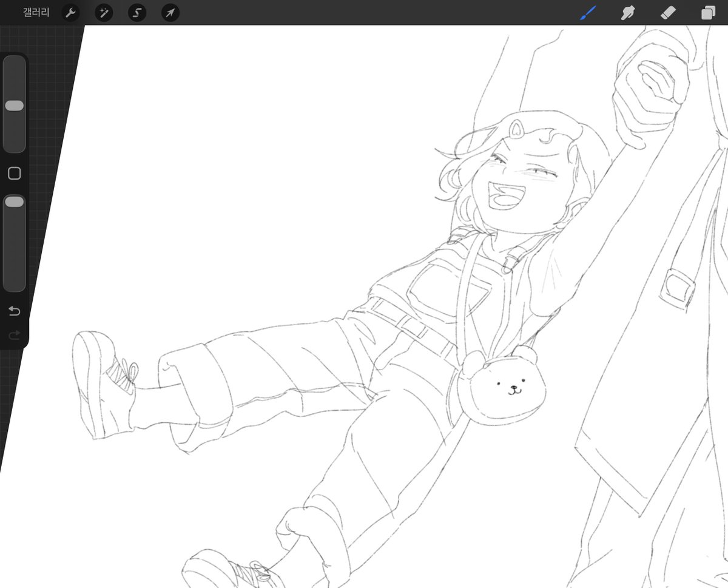Activate the Transform arrow tool
The width and height of the screenshot is (728, 588).
click(170, 13)
